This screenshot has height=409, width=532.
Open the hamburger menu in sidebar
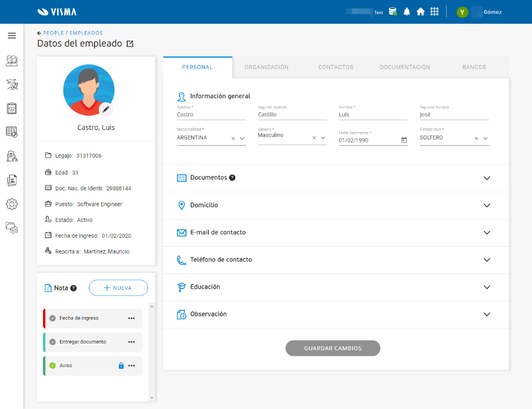[11, 36]
